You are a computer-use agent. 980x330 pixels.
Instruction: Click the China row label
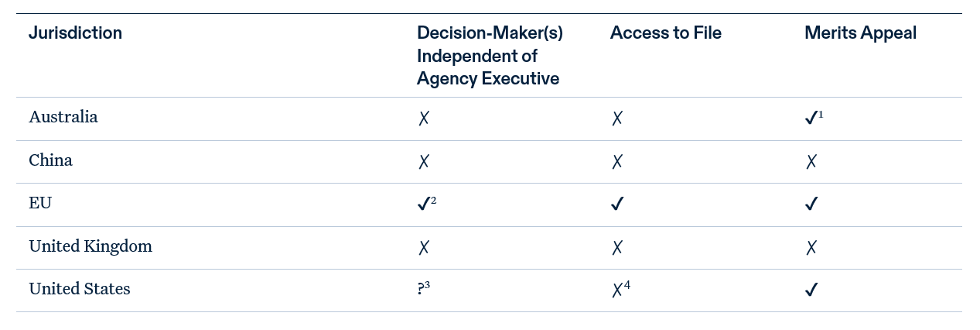51,160
